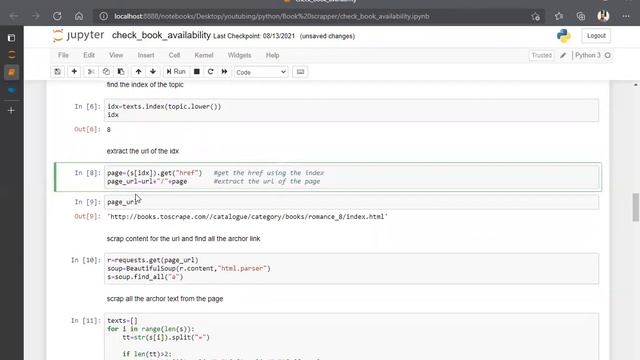Open the Help menu
The width and height of the screenshot is (640, 360).
pos(273,55)
